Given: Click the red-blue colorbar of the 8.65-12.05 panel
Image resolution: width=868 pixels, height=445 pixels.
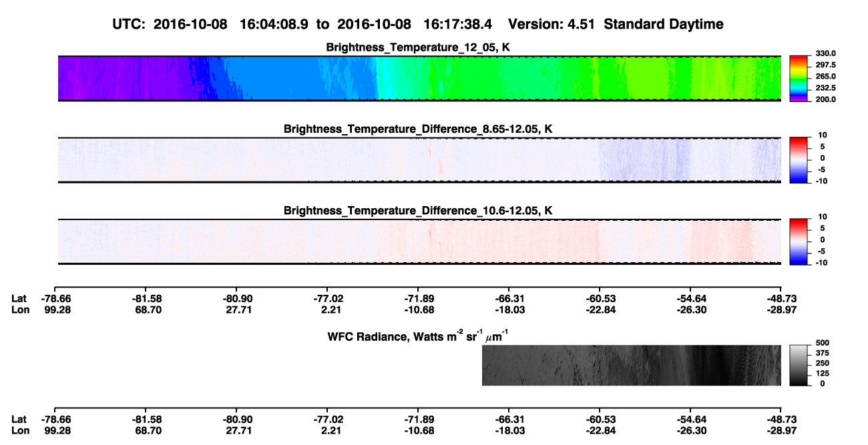Looking at the screenshot, I should (x=800, y=160).
